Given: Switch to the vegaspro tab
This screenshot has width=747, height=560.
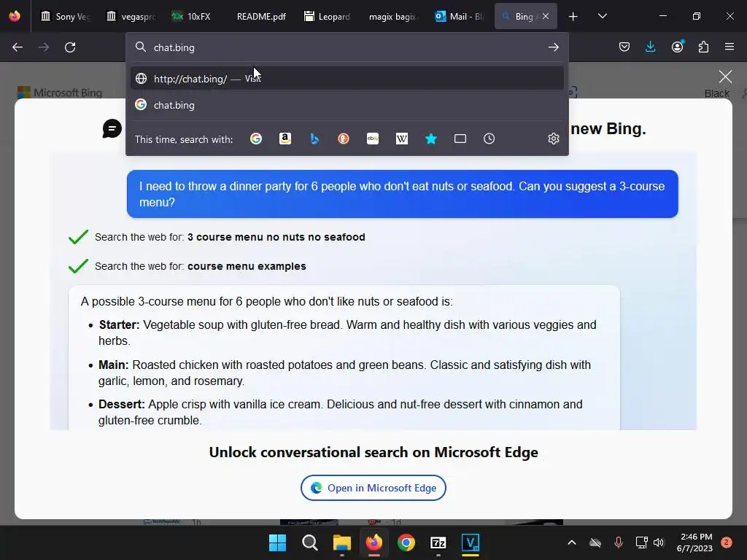Looking at the screenshot, I should (131, 16).
